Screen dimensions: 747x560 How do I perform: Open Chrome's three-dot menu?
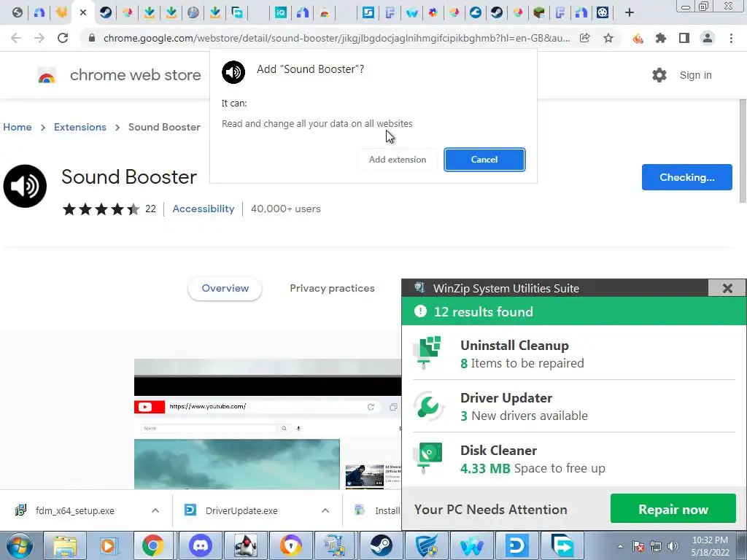tap(731, 38)
